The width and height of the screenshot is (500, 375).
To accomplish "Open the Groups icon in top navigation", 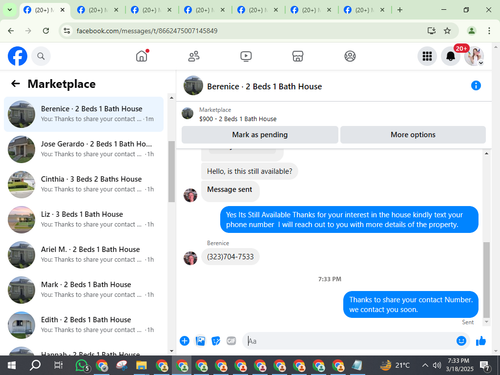I will click(350, 56).
